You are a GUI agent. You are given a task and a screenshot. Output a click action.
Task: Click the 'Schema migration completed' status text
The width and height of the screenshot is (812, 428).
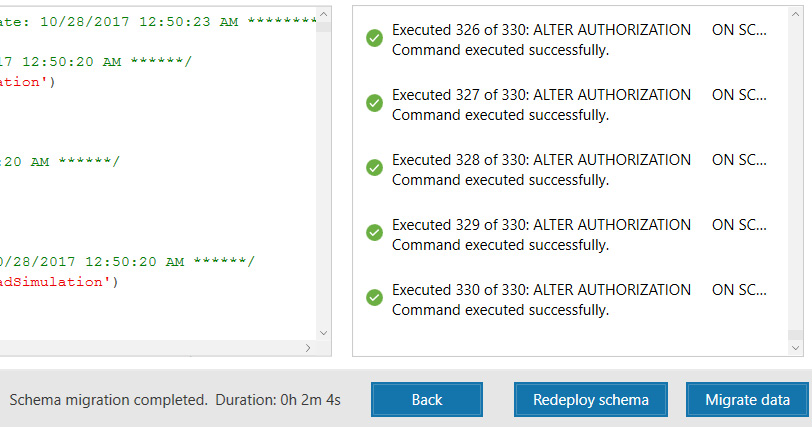click(108, 400)
